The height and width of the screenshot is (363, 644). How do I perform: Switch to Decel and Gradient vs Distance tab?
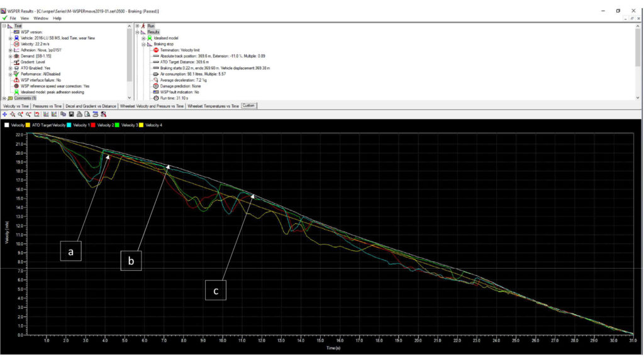point(91,106)
